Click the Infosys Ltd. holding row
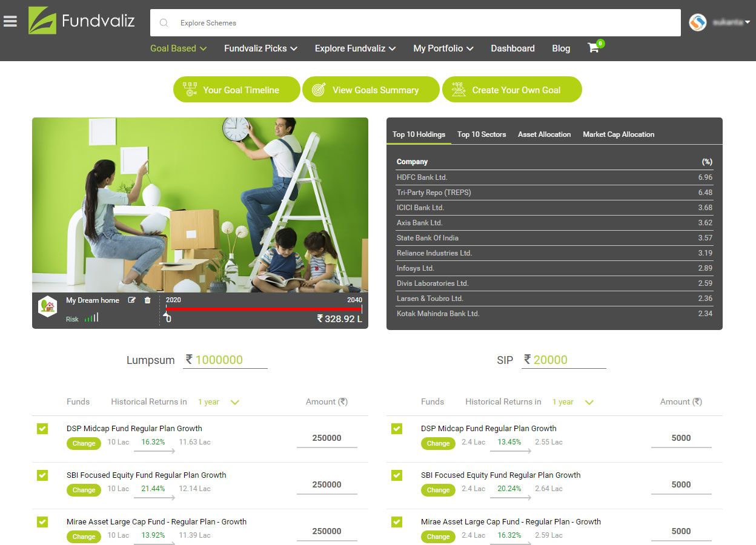Viewport: 756px width, 545px height. tap(554, 268)
